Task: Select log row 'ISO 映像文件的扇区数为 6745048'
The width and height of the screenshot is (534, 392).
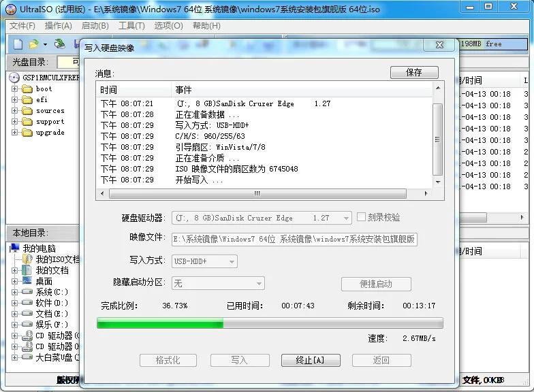Action: [x=264, y=169]
